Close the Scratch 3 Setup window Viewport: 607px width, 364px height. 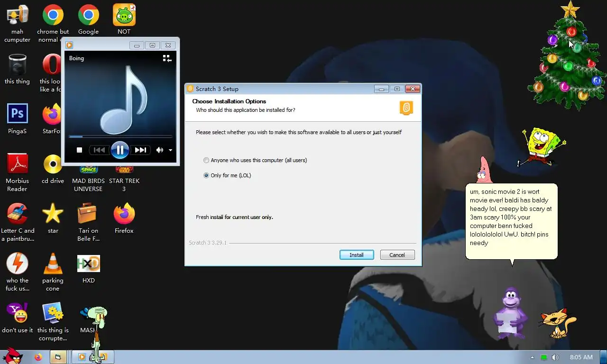coord(413,89)
